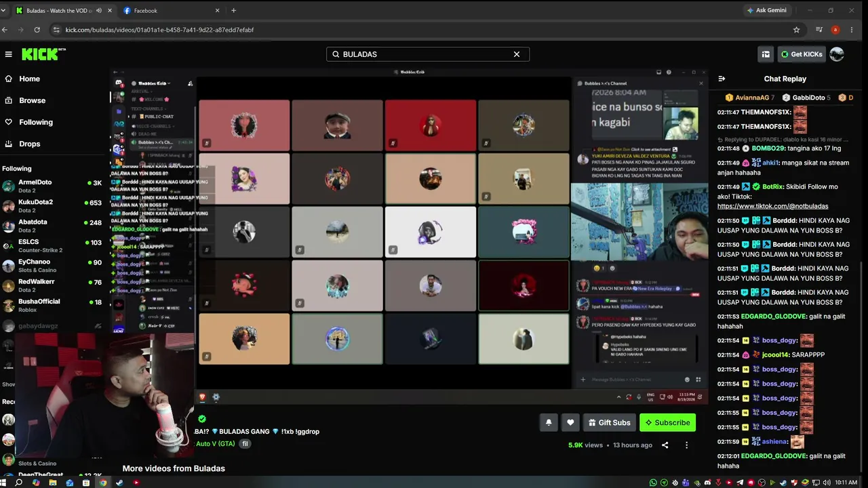Open EyChanoo channel in Following list
This screenshot has height=488, width=868.
52,265
